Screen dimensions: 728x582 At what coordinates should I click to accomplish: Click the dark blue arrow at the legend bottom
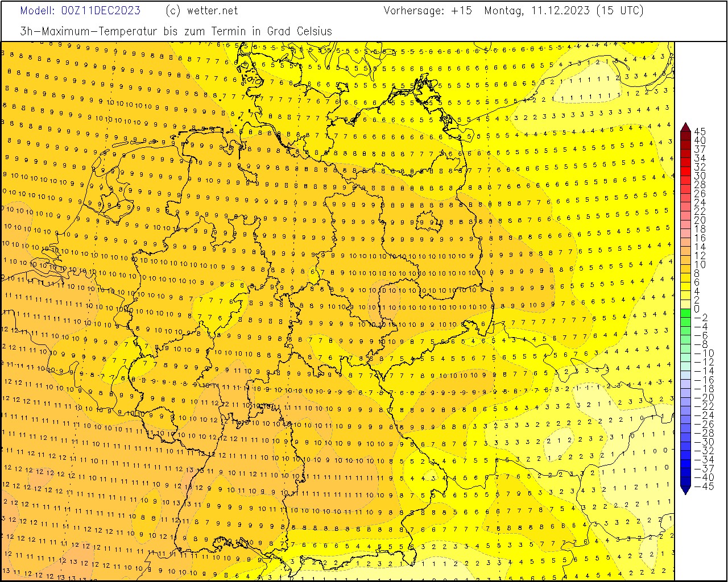[x=685, y=489]
